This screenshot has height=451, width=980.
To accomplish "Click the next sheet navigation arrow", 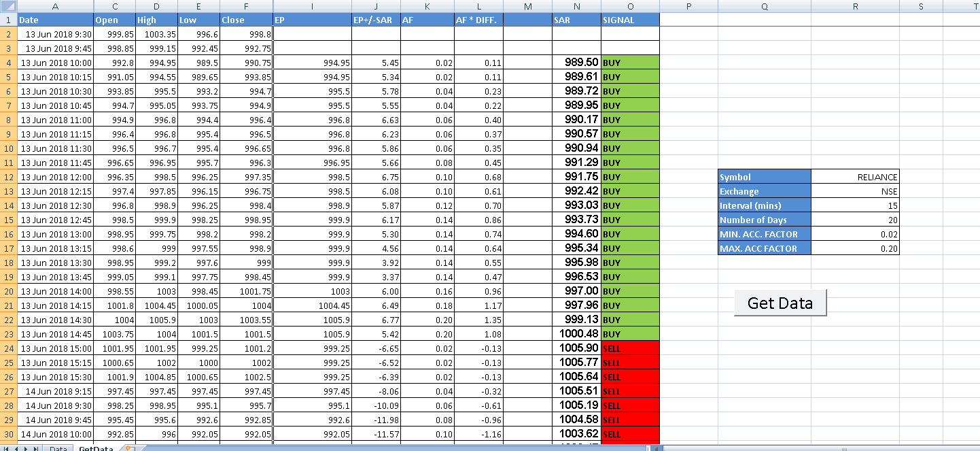I will (x=25, y=448).
